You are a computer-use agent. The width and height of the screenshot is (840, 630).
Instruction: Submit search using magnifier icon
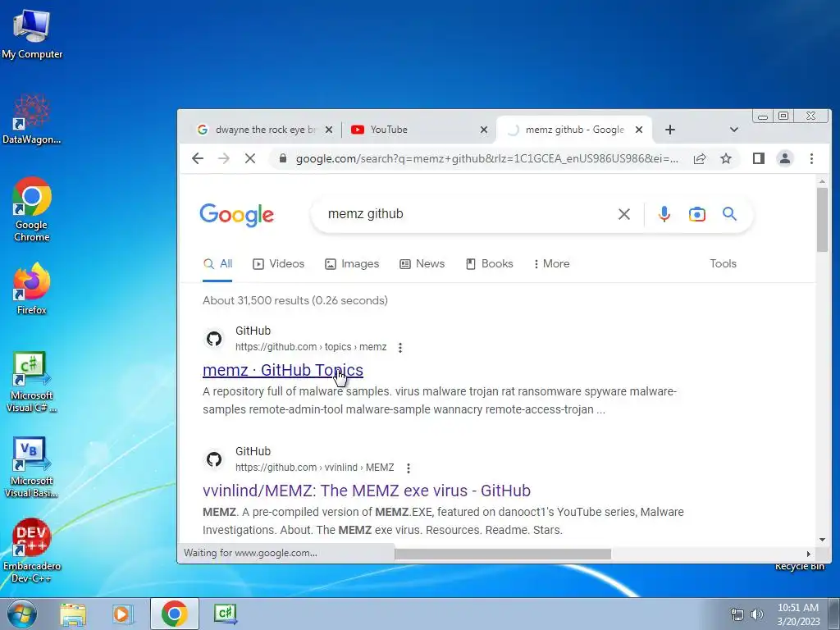point(729,214)
